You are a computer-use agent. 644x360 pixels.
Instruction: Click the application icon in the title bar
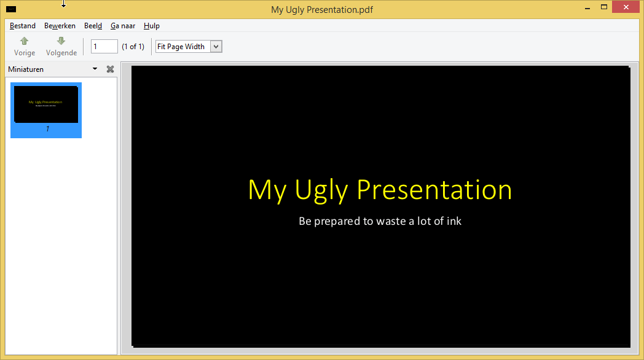[x=10, y=9]
